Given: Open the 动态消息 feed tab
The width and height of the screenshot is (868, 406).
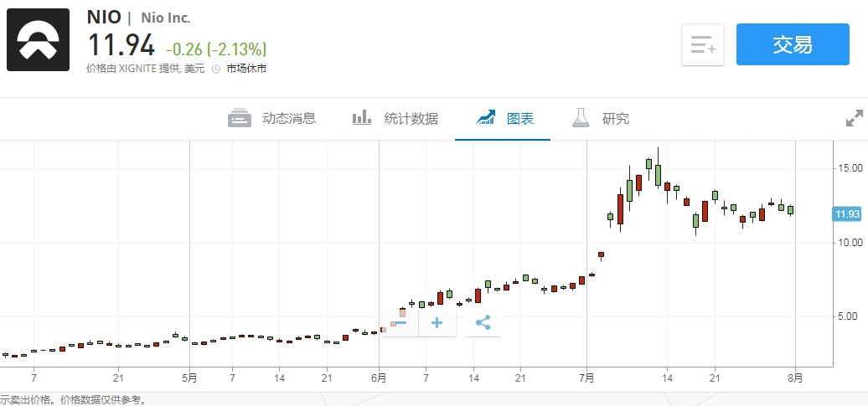Looking at the screenshot, I should (272, 118).
